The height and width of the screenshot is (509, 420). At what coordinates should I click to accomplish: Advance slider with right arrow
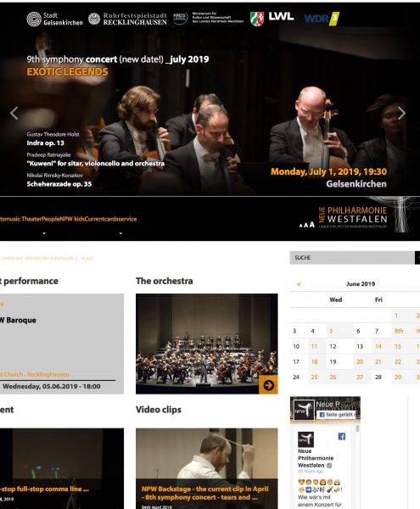[x=402, y=113]
